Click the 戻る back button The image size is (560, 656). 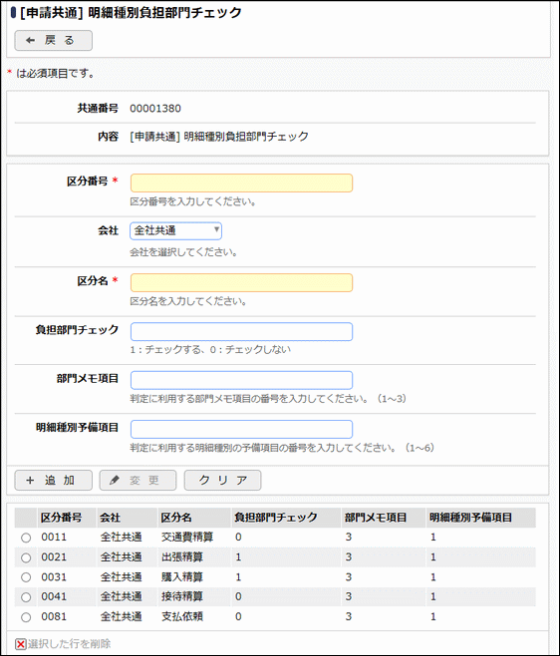pos(54,41)
